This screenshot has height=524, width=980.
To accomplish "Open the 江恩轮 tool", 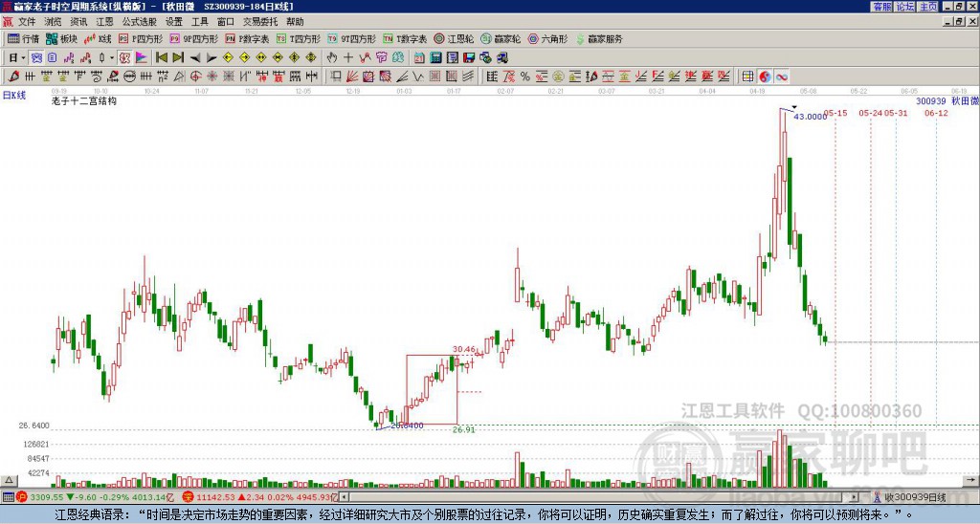I will coord(454,38).
